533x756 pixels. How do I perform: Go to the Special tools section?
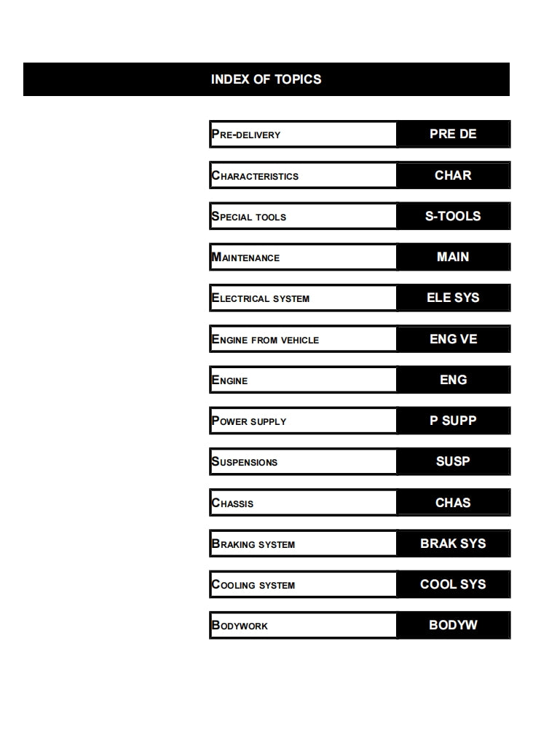coord(249,217)
